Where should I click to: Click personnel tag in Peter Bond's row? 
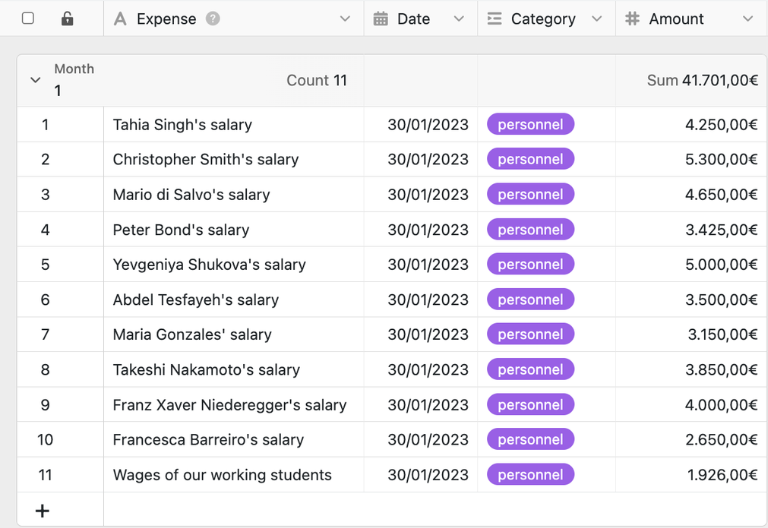pos(530,230)
